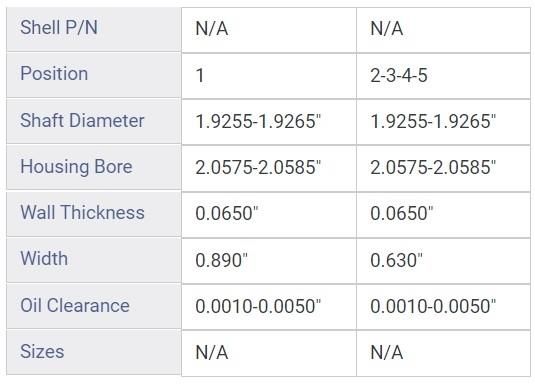Viewport: 535px width, 388px height.
Task: Select the Housing Bore label cell
Action: point(93,167)
